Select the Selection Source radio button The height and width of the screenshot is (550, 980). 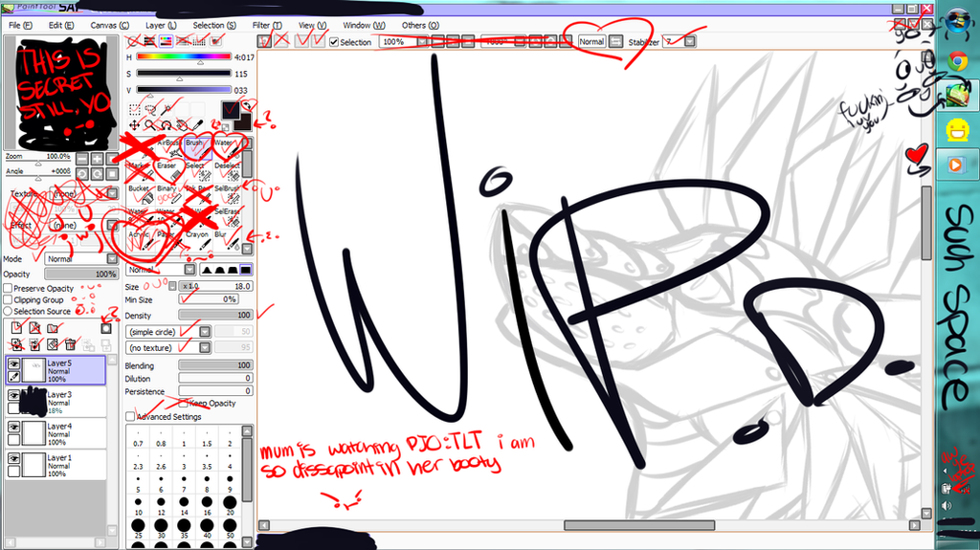(x=8, y=311)
